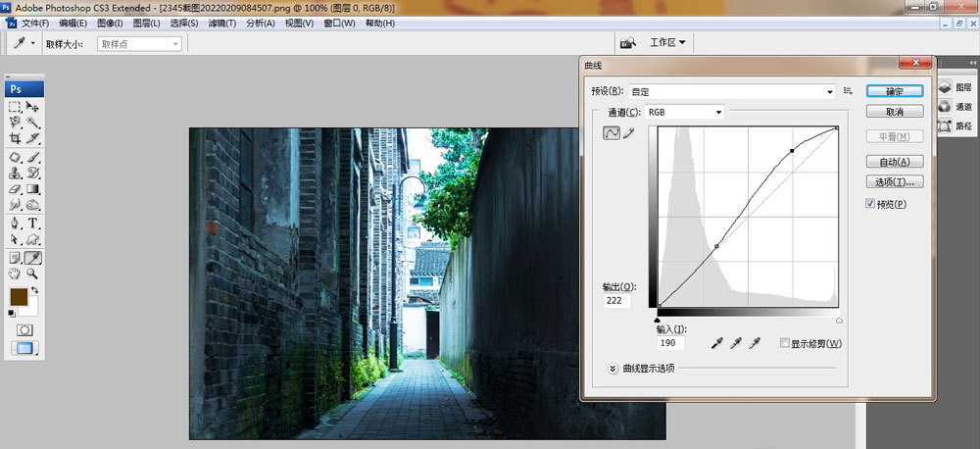Pick the black point eyedropper in Curves
This screenshot has width=980, height=449.
click(716, 343)
